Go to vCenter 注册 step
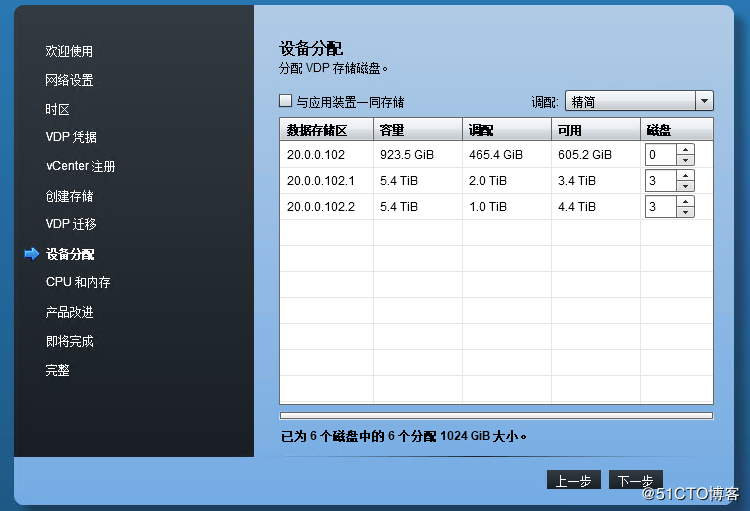750x511 pixels. pyautogui.click(x=80, y=166)
